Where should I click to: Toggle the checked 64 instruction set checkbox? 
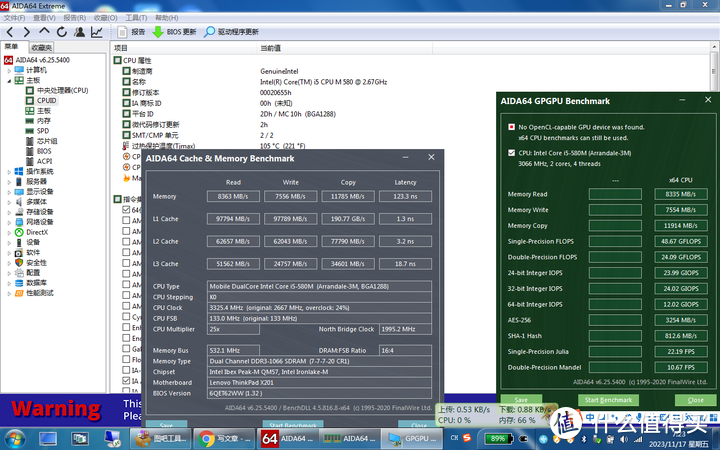click(x=126, y=209)
